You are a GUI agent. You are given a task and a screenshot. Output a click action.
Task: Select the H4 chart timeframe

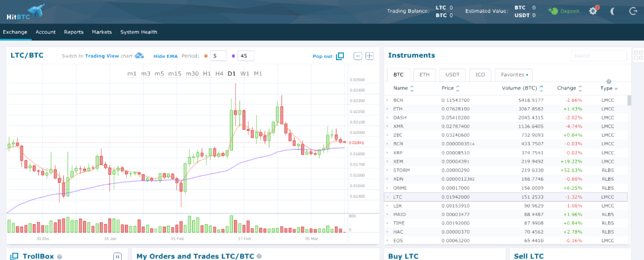pyautogui.click(x=219, y=73)
